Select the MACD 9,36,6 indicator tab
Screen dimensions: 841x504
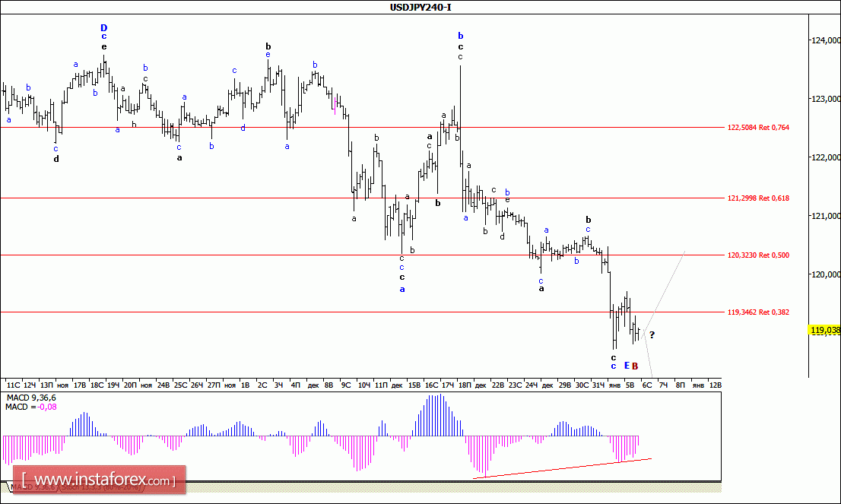coord(33,487)
